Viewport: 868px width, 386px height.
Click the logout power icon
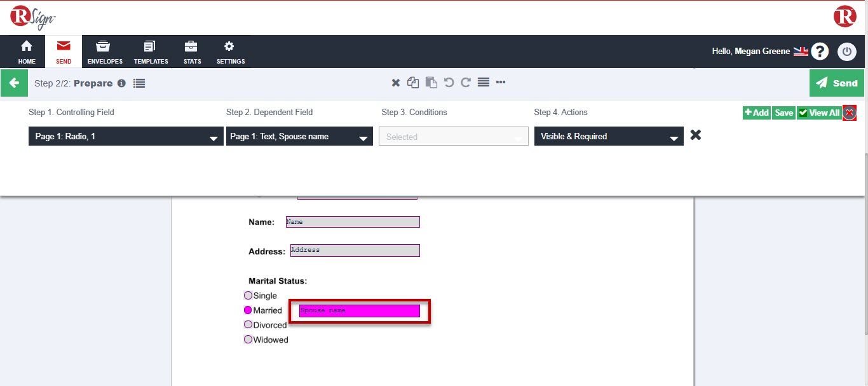[x=847, y=52]
